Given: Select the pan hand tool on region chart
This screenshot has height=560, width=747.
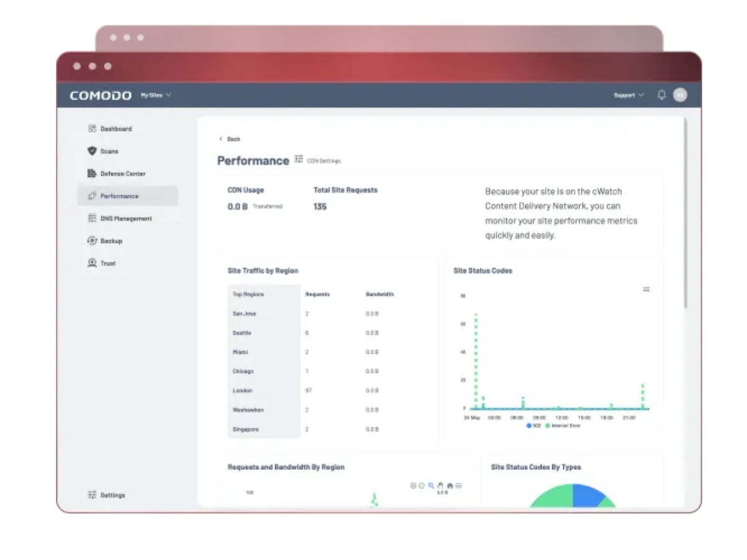Looking at the screenshot, I should 440,485.
